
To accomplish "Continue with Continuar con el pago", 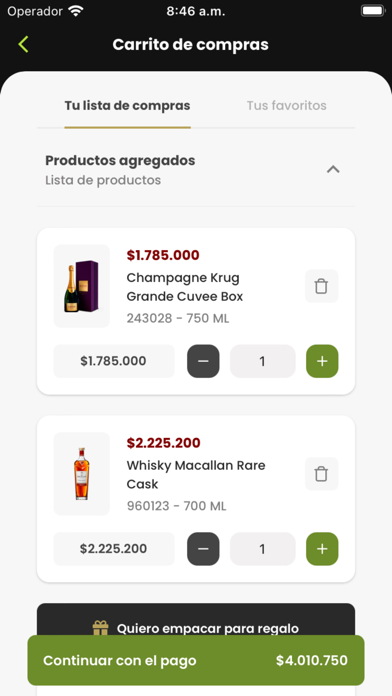I will 196,660.
